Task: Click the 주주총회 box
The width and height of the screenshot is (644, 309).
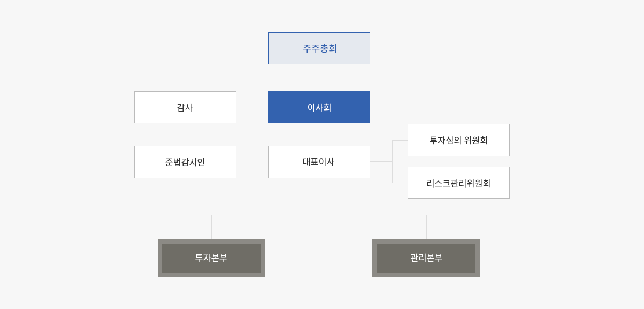Action: [x=319, y=48]
